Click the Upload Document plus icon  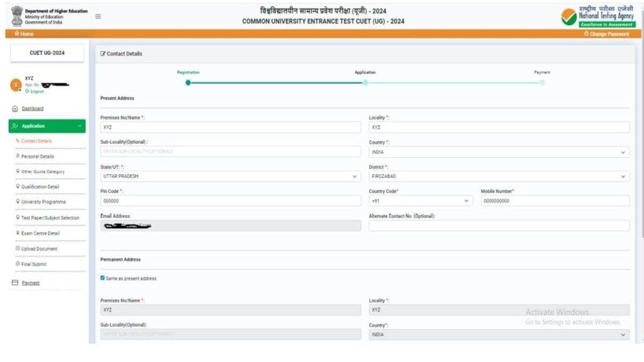click(18, 248)
